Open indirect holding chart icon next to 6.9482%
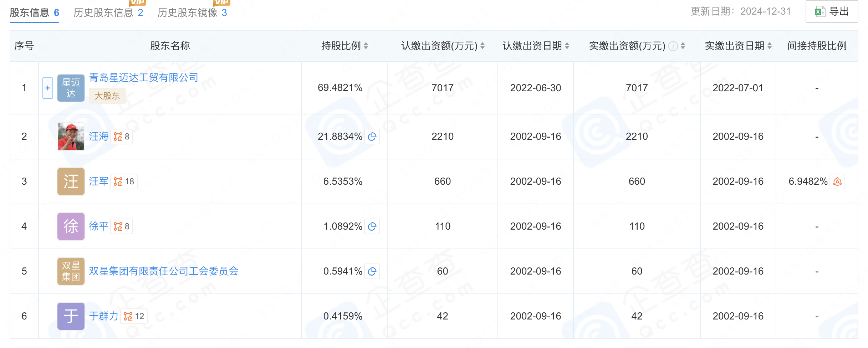This screenshot has width=868, height=348. click(837, 181)
